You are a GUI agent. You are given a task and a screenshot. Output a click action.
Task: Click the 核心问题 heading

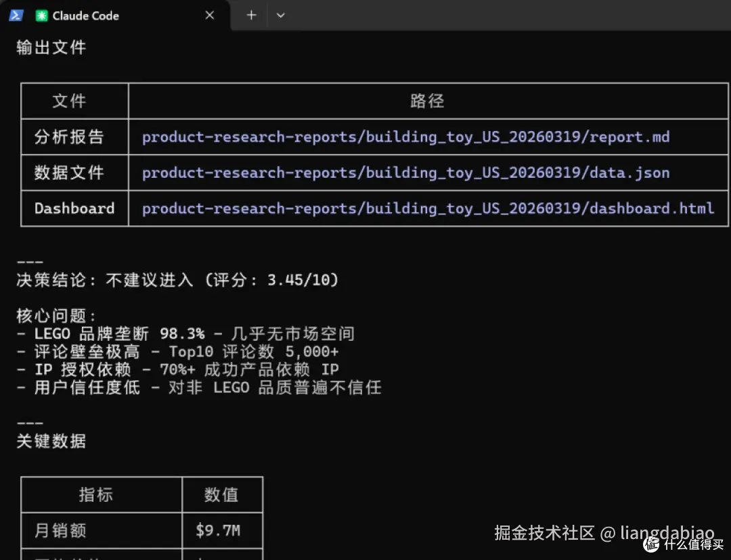[x=56, y=316]
